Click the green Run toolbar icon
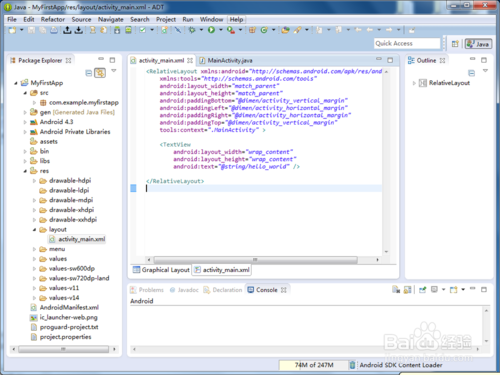This screenshot has height=375, width=500. [211, 30]
